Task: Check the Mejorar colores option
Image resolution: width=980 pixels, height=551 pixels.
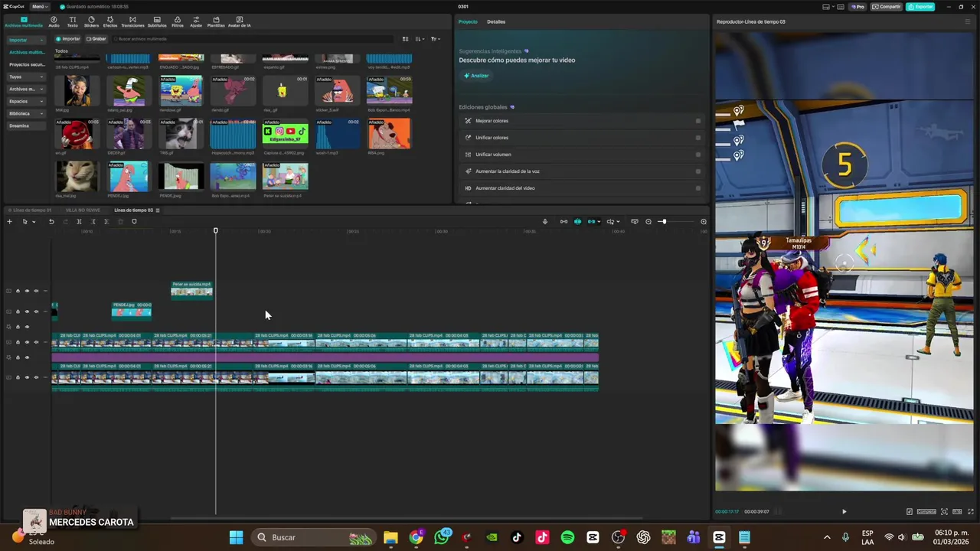Action: 698,121
